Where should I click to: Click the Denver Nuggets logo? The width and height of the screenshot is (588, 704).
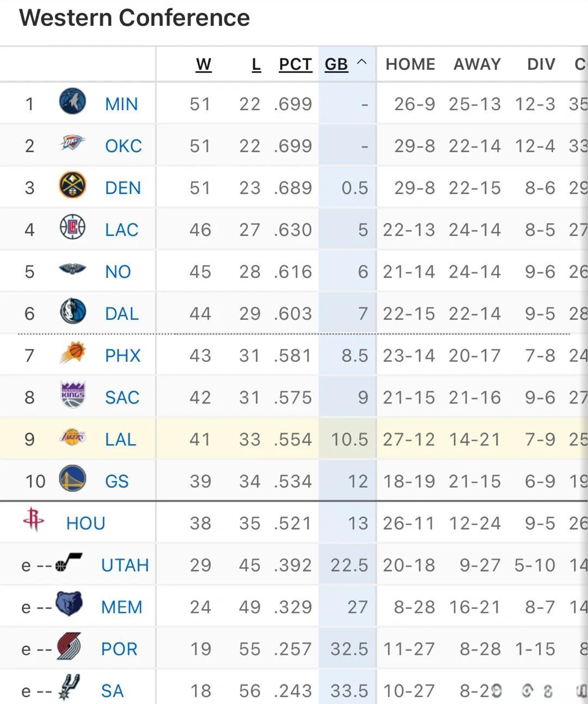[72, 185]
